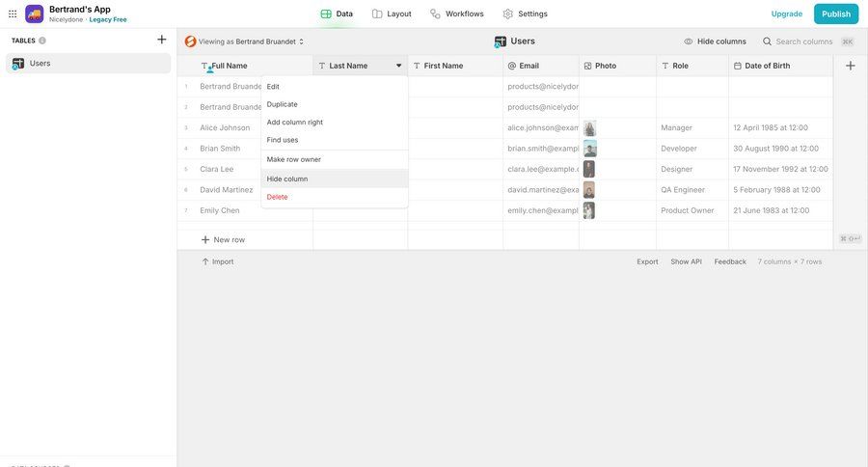Image resolution: width=868 pixels, height=467 pixels.
Task: Open the apps grid launcher icon
Action: tap(13, 14)
